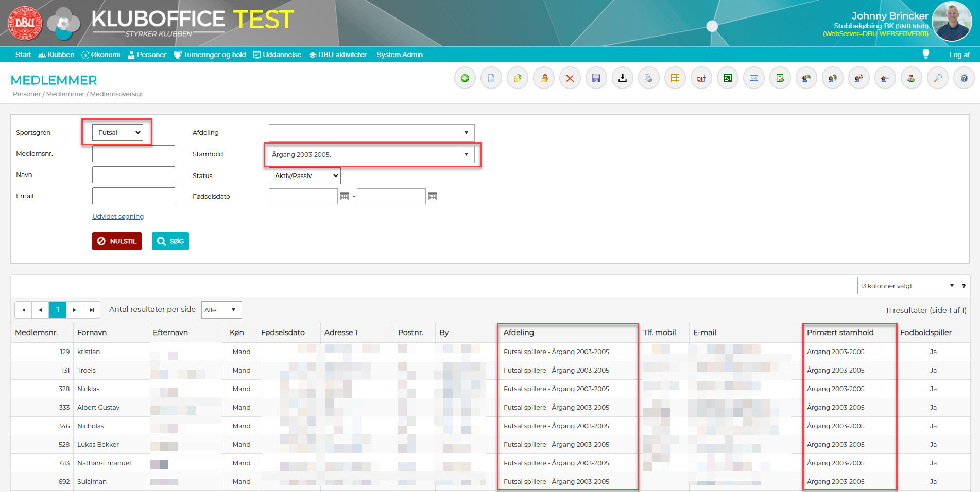This screenshot has height=492, width=980.
Task: Click the person with football icon
Action: (859, 78)
